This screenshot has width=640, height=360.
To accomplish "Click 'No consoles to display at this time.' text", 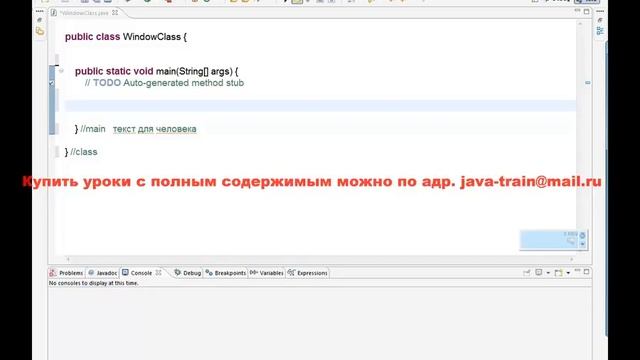I will coord(93,283).
